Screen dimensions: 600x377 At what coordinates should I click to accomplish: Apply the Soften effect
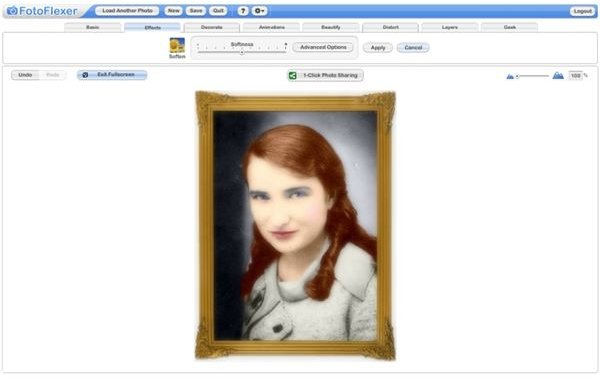(378, 48)
